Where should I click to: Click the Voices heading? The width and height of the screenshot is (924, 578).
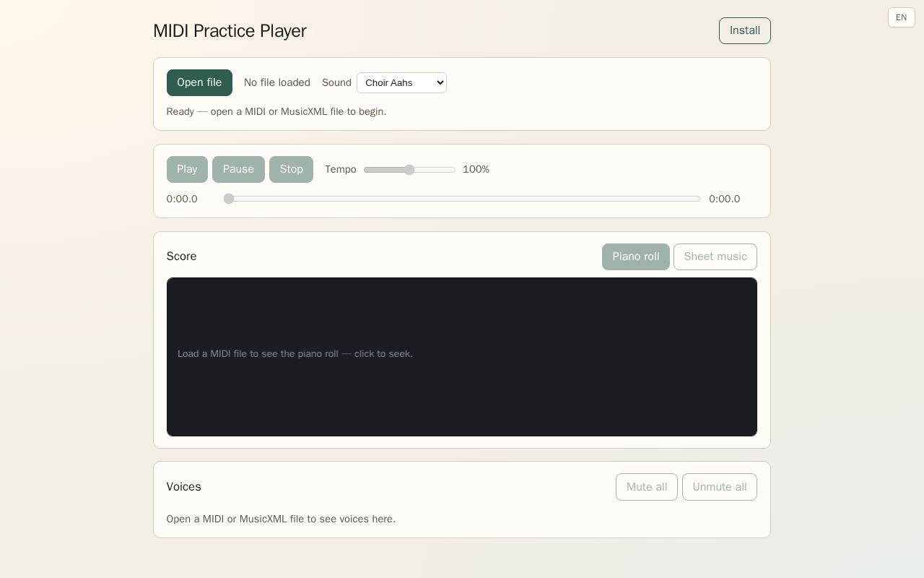click(183, 487)
